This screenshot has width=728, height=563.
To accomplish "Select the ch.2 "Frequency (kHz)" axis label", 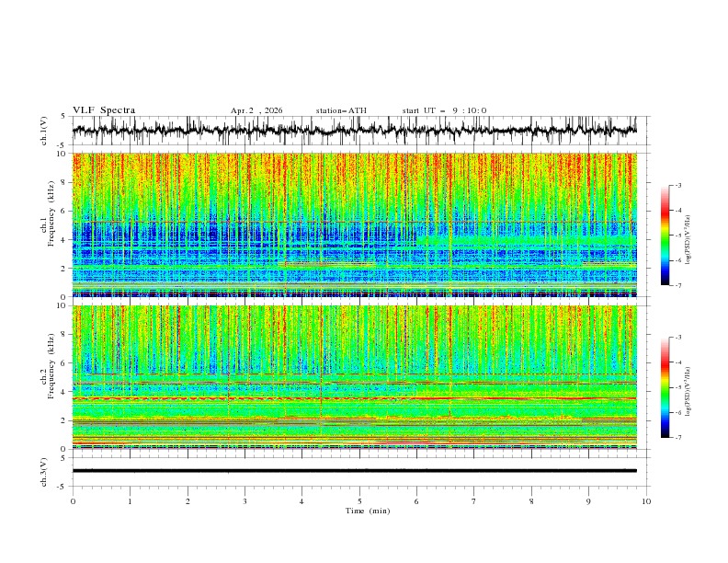I will pos(51,366).
